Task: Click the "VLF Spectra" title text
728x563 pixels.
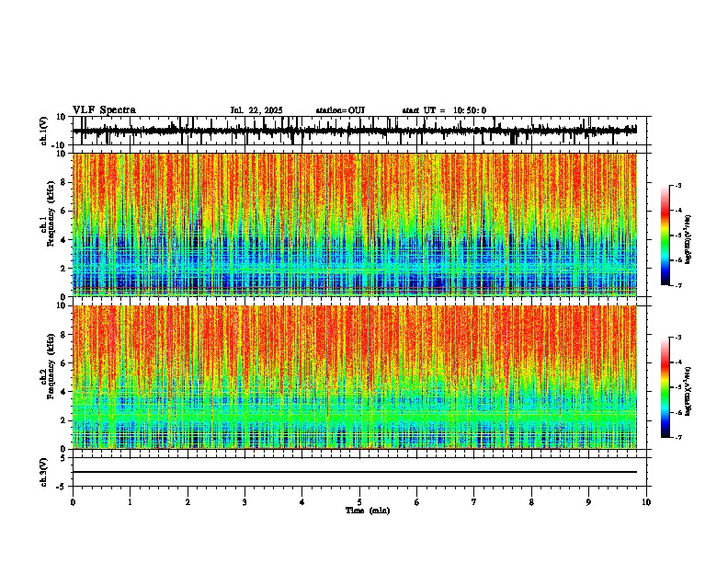Action: [104, 110]
